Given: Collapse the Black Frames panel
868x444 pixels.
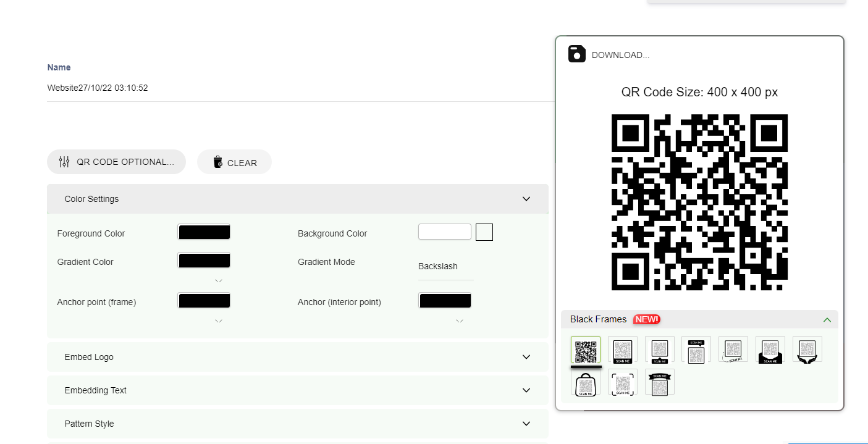Looking at the screenshot, I should click(x=827, y=320).
